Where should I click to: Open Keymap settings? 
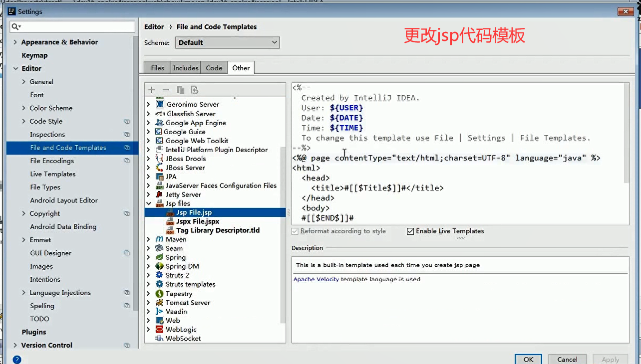[34, 55]
